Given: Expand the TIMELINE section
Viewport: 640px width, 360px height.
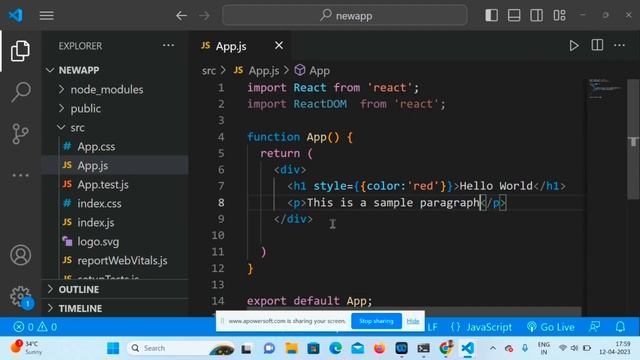Looking at the screenshot, I should click(x=115, y=308).
